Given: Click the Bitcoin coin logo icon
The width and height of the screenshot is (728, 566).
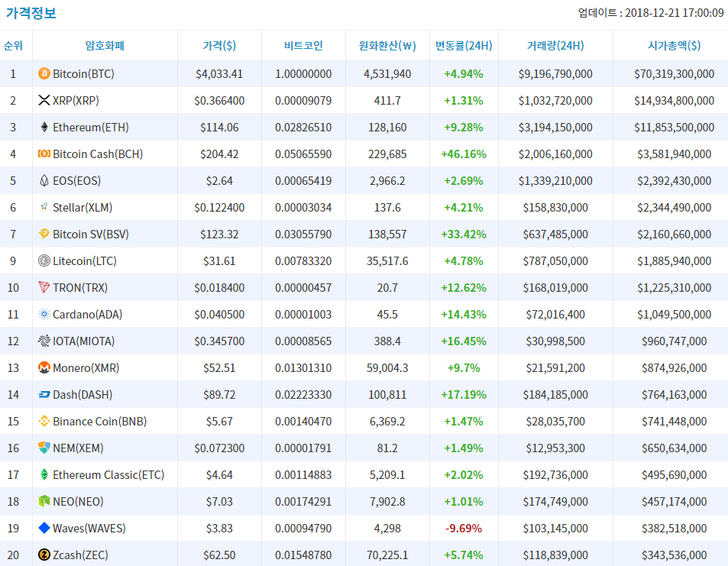Looking at the screenshot, I should click(x=44, y=73).
